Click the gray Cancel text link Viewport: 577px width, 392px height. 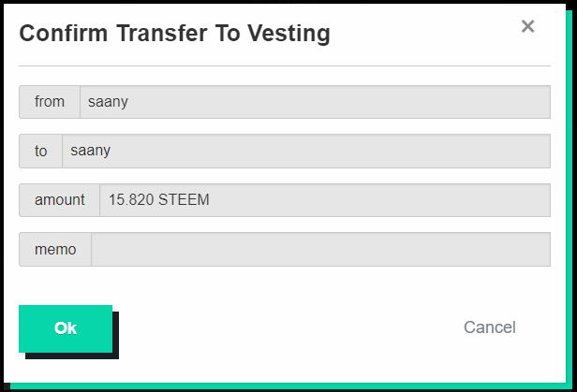click(x=489, y=327)
